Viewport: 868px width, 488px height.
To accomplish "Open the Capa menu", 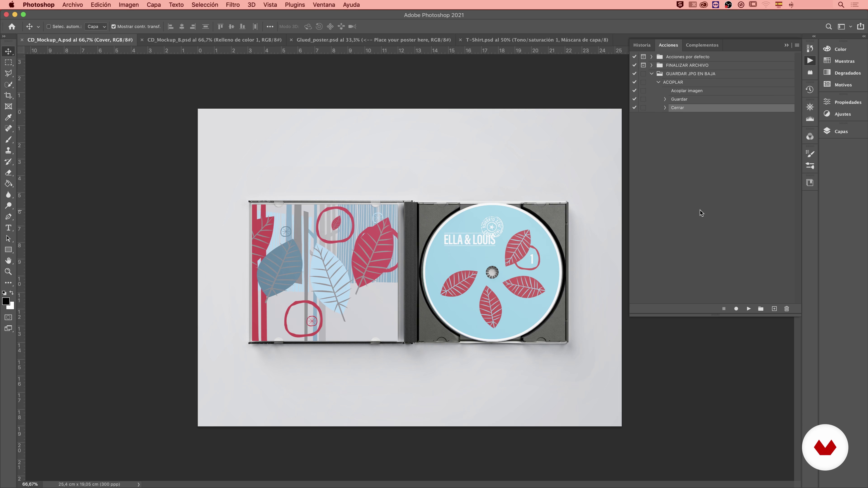I will click(x=154, y=5).
